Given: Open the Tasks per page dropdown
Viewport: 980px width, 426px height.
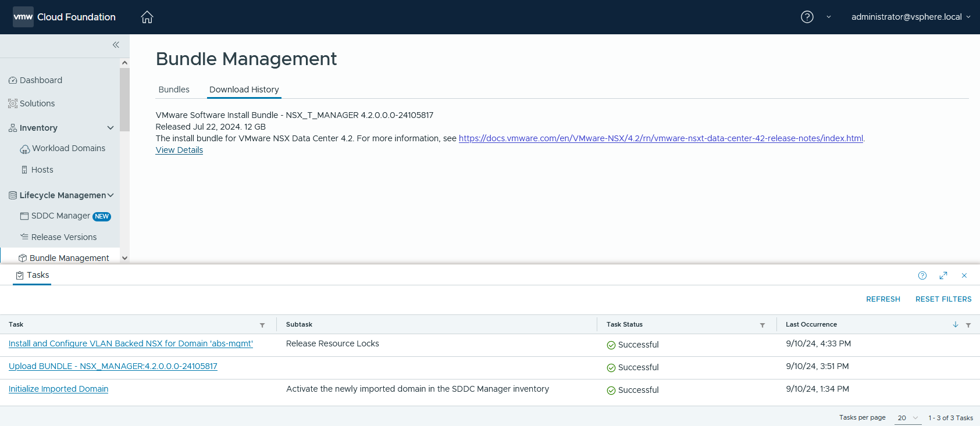Looking at the screenshot, I should (x=908, y=418).
